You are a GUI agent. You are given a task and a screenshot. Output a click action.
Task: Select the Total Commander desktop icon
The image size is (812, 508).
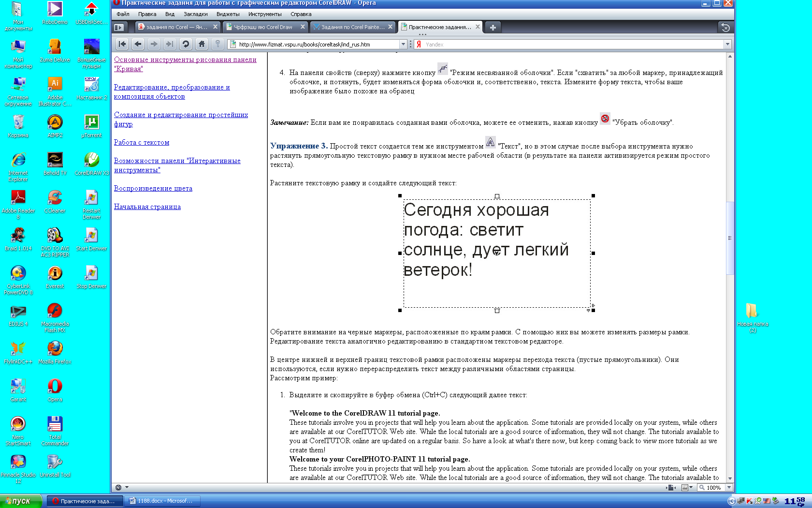click(x=55, y=431)
